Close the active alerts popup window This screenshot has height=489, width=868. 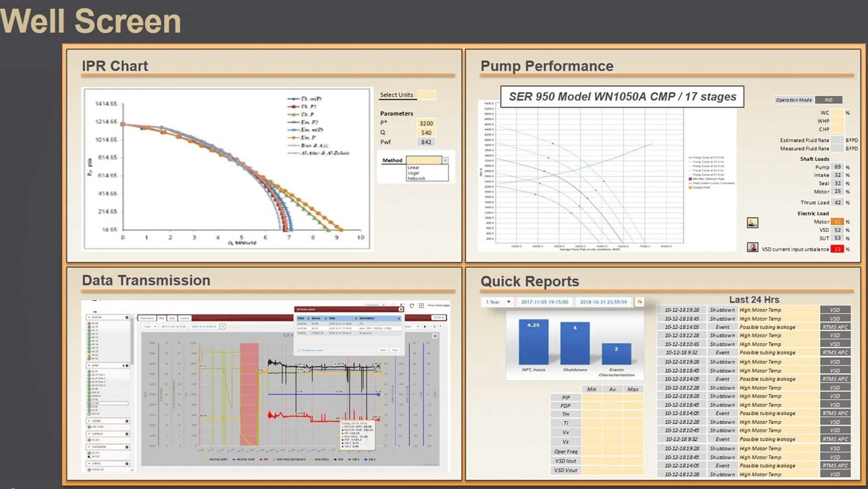[401, 309]
